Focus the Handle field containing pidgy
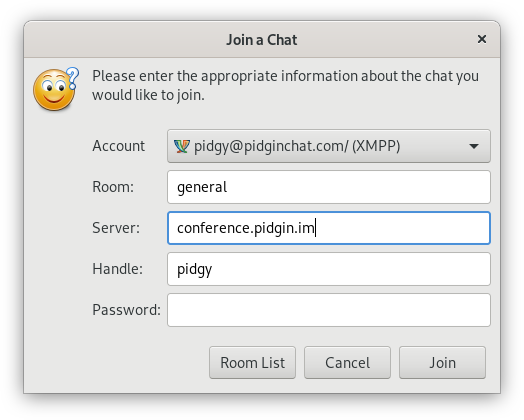This screenshot has width=524, height=420. tap(329, 269)
